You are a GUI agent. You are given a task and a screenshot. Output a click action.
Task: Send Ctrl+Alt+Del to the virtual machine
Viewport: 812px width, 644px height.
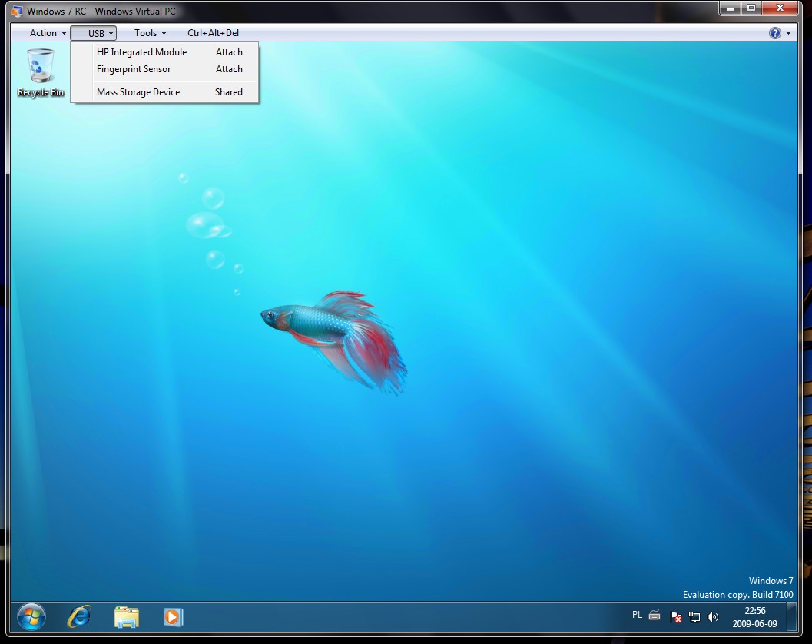tap(213, 33)
